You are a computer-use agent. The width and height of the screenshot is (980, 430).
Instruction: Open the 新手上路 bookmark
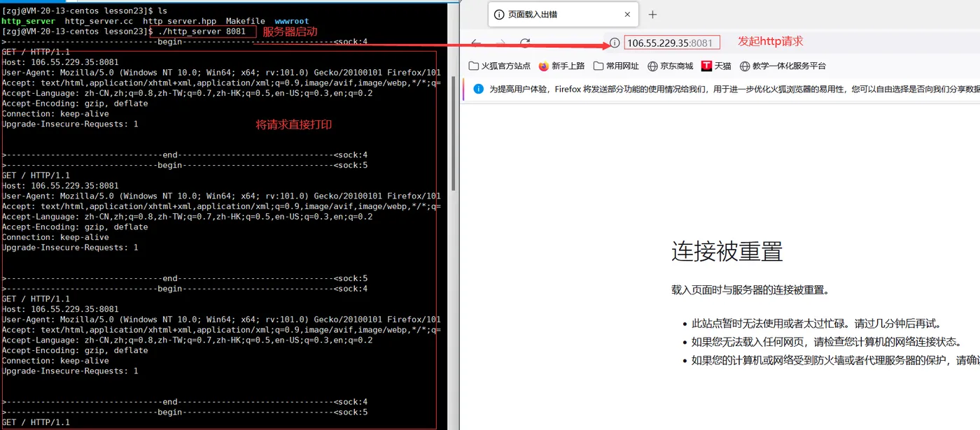[x=561, y=66]
